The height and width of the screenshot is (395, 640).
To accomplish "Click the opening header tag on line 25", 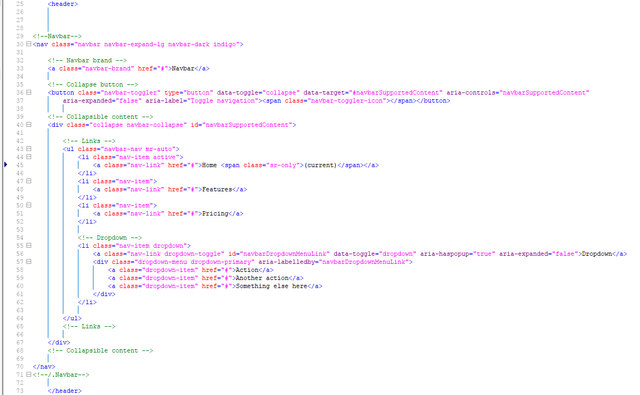I will [x=63, y=4].
